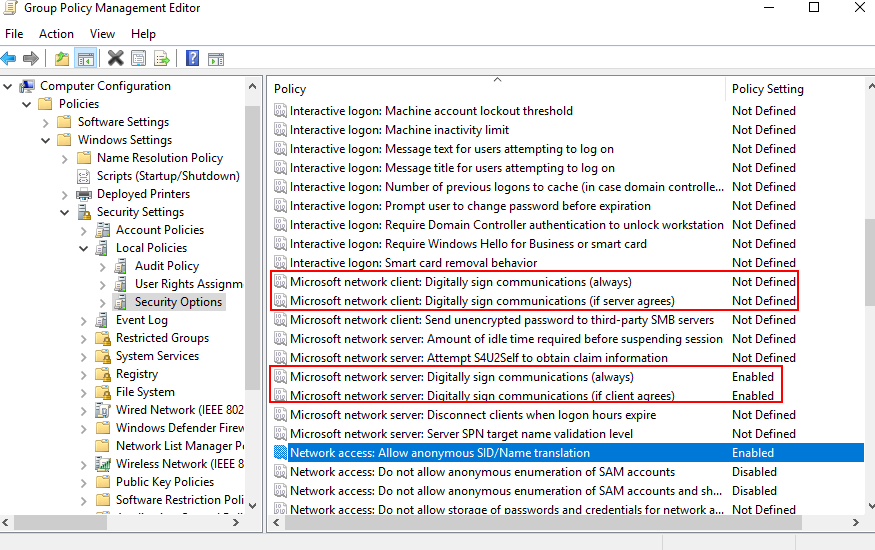Expand the Audit Policy node
This screenshot has width=875, height=550.
[102, 266]
